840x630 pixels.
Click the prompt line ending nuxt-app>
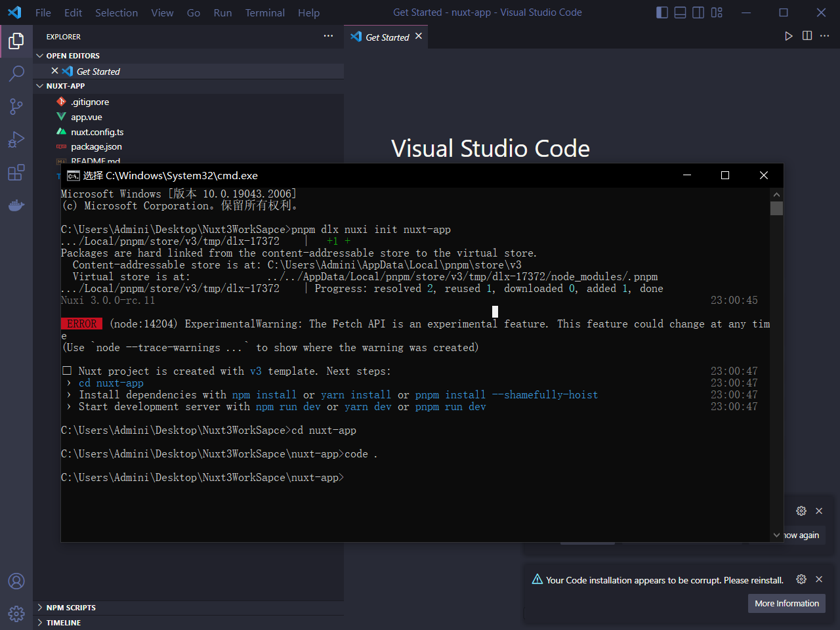tap(202, 478)
